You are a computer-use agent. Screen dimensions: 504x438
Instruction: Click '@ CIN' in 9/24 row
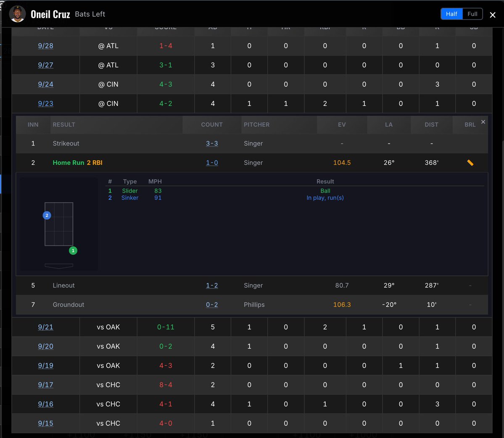click(108, 84)
